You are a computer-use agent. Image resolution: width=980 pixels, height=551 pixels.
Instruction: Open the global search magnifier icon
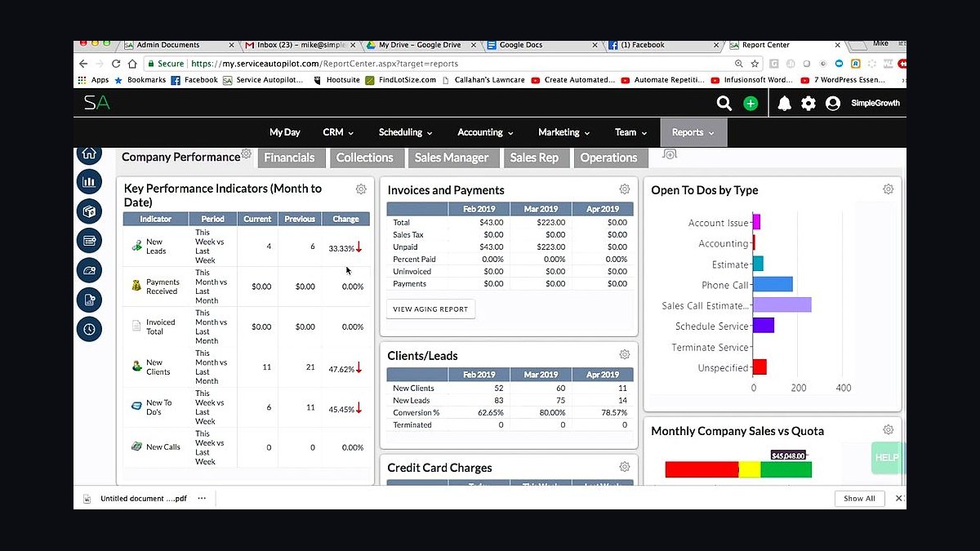[724, 103]
